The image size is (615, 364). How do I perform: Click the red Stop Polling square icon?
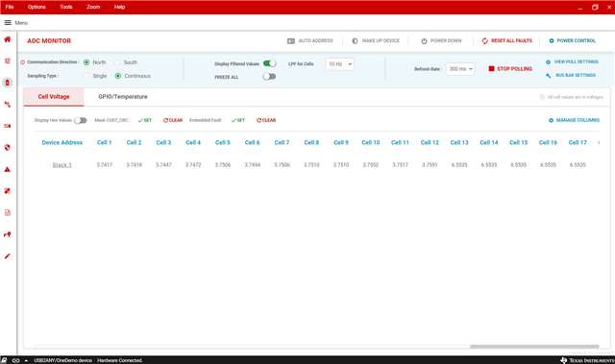[x=491, y=68]
